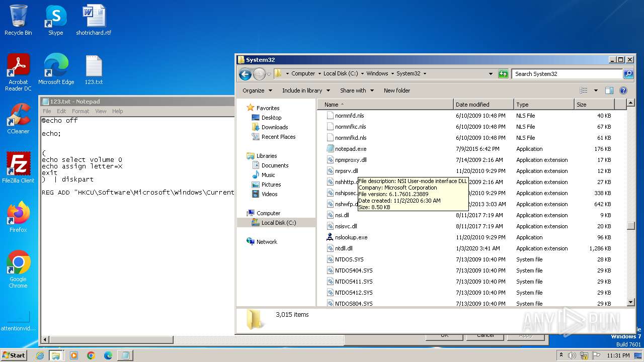Open the recent pages dropdown next to Forward
This screenshot has width=644, height=362.
tap(269, 74)
